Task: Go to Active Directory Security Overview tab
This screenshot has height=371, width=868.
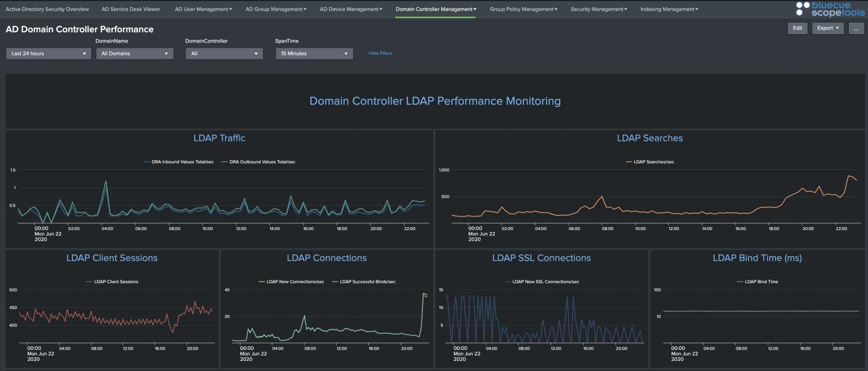Action: pyautogui.click(x=47, y=9)
